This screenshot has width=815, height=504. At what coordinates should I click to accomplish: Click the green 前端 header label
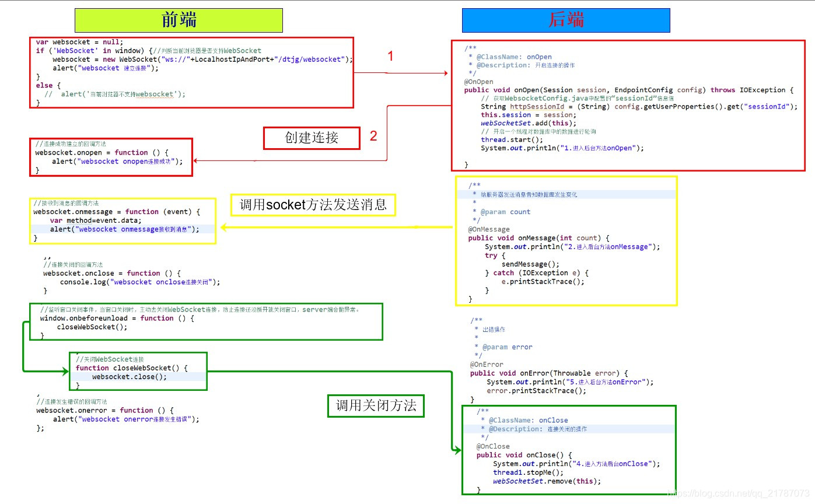(x=179, y=20)
